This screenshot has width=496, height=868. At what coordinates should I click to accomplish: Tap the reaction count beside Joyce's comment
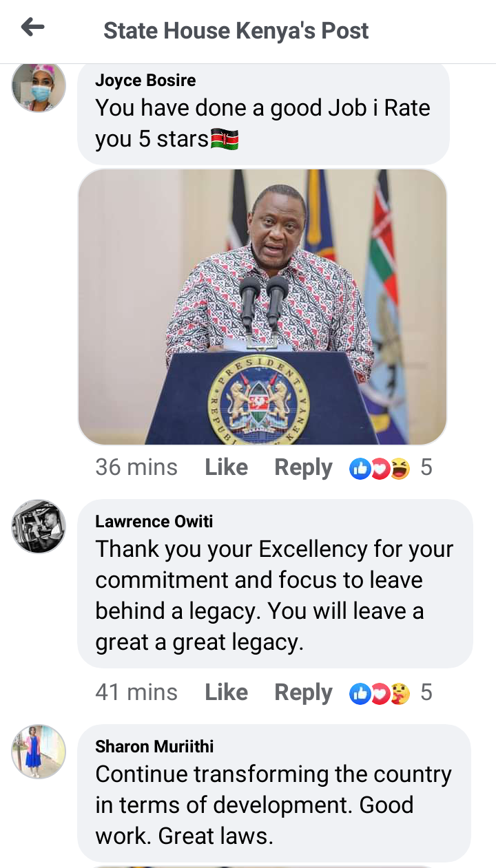pyautogui.click(x=426, y=467)
